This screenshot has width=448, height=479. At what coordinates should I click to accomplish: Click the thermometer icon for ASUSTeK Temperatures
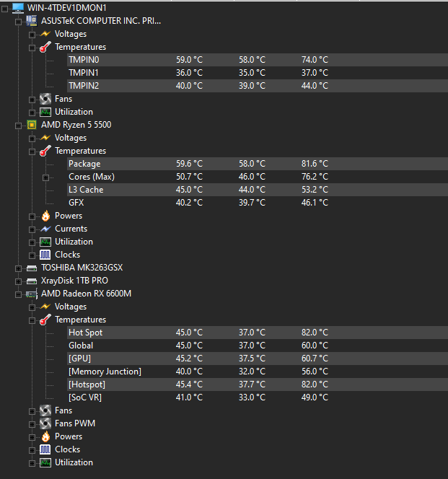click(45, 47)
